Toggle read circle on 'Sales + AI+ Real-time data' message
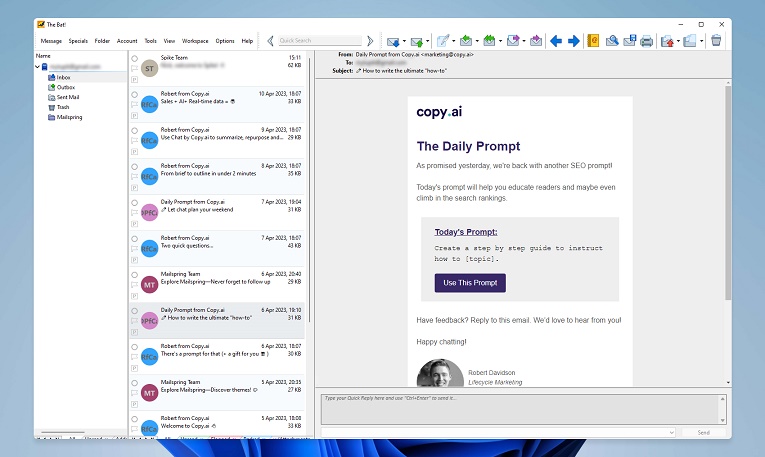Screen dimensions: 765x457 click(x=135, y=95)
